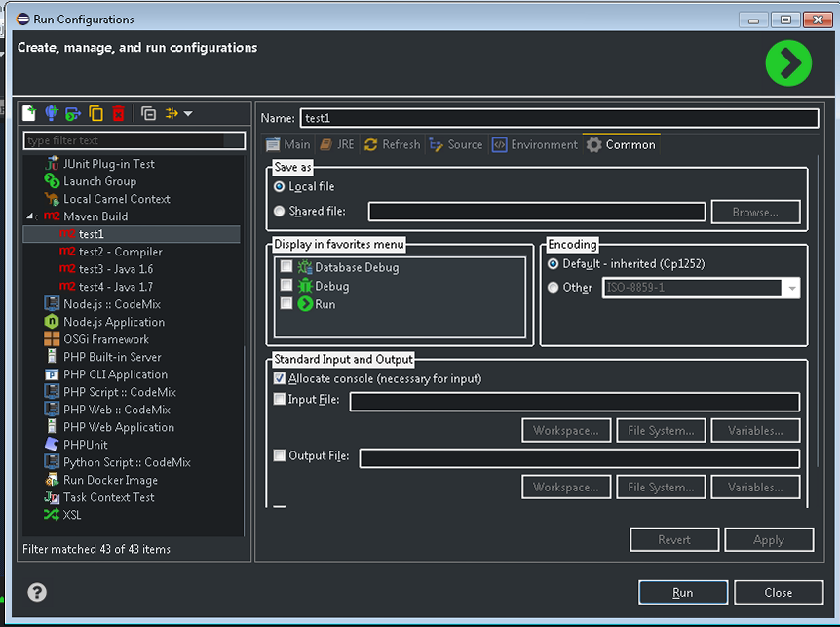Click the Export launch configuration icon
The height and width of the screenshot is (627, 840).
tap(73, 114)
